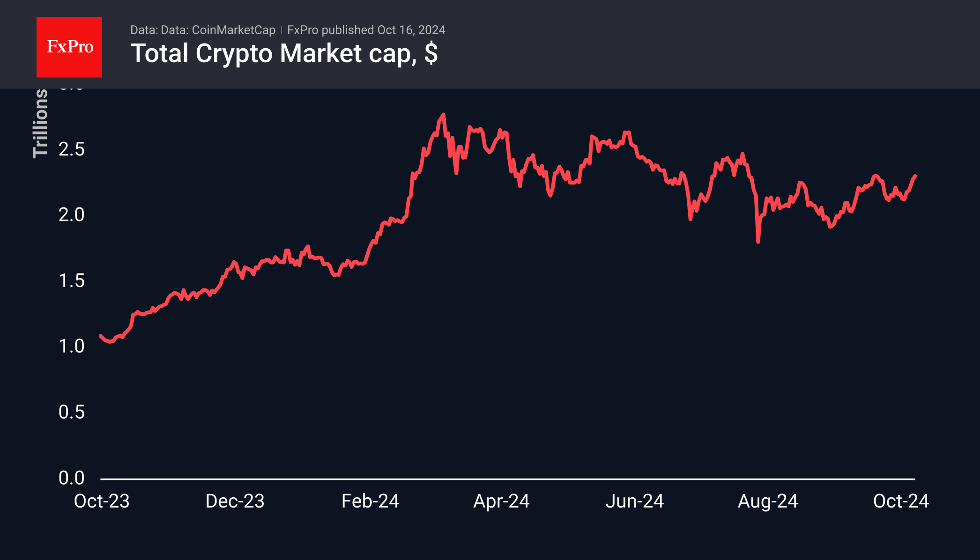Screen dimensions: 980x560
Task: Select the Aug-24 x-axis label
Action: (768, 501)
